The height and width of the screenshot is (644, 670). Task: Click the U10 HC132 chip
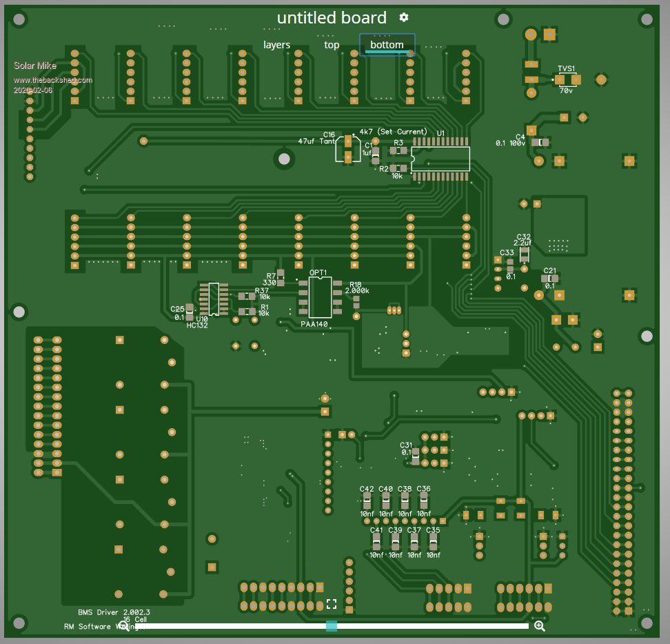click(214, 299)
